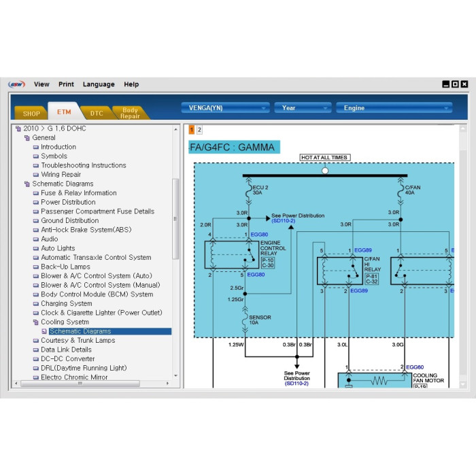476x476 pixels.
Task: Open the Wiring Repair tree item
Action: point(61,175)
